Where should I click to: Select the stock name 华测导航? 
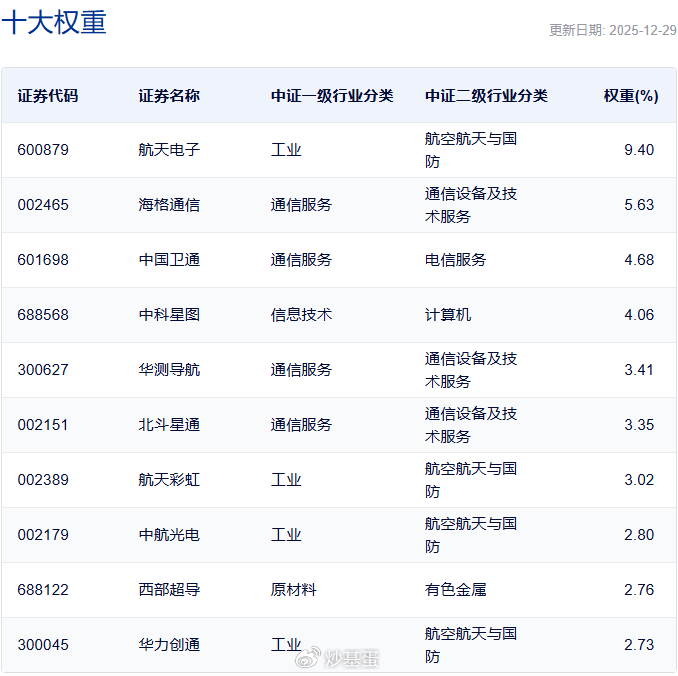coord(169,370)
